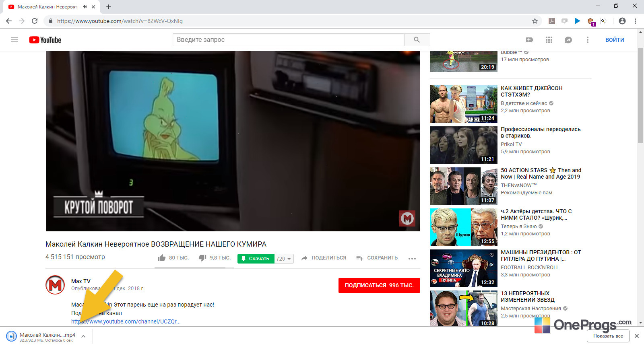Expand the downloaded mp4 file options chevron
The image size is (644, 346).
coord(83,336)
